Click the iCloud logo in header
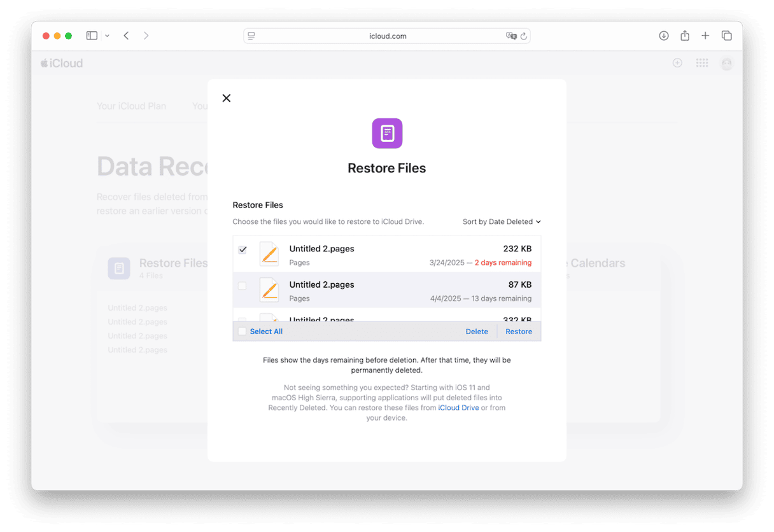 (62, 63)
